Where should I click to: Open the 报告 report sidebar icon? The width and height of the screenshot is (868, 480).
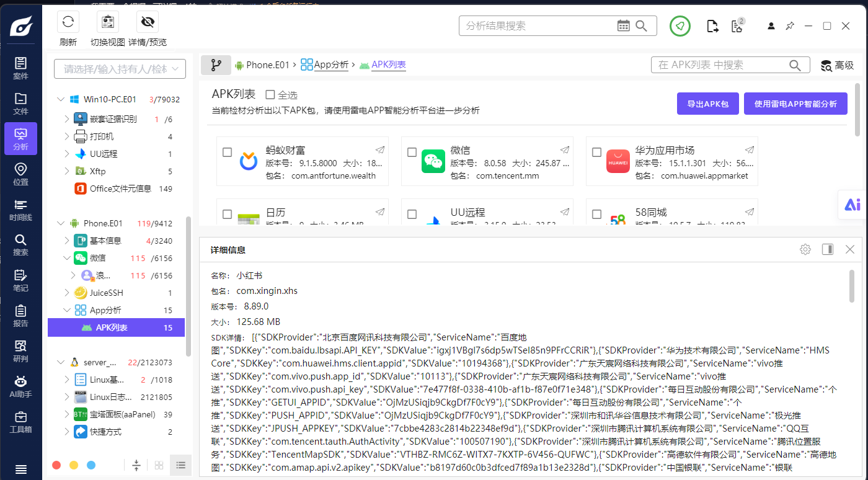tap(20, 315)
